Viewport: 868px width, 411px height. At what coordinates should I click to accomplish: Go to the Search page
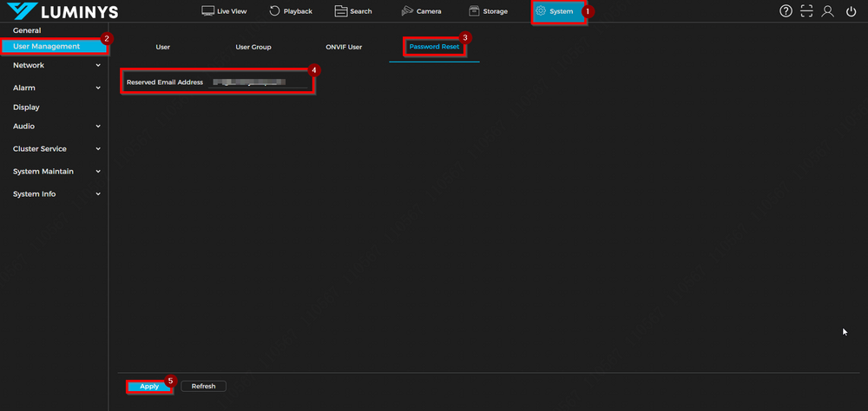(354, 11)
